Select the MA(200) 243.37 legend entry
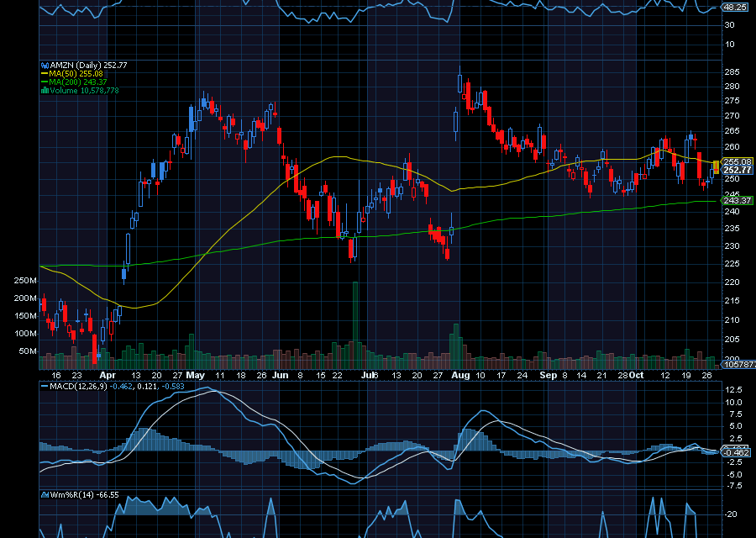756x538 pixels. pyautogui.click(x=77, y=82)
